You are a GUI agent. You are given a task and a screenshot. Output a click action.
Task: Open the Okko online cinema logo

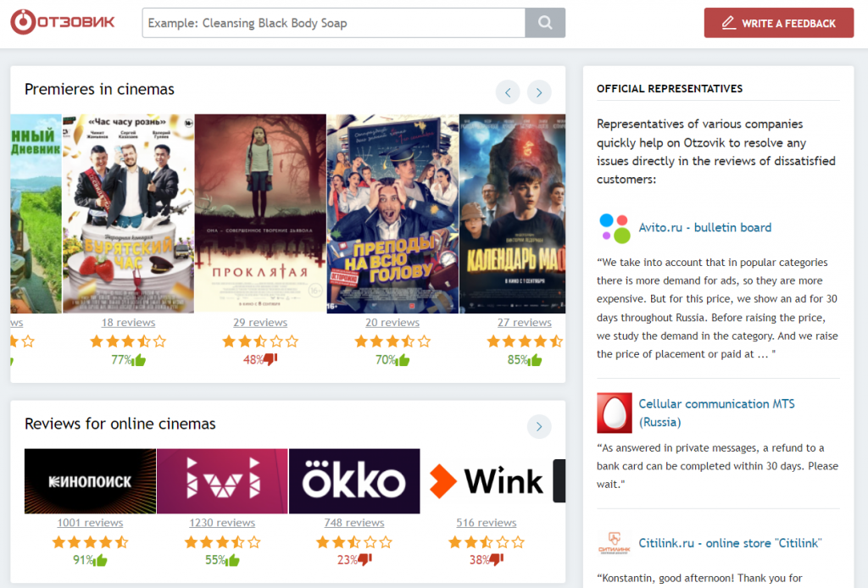pos(354,481)
